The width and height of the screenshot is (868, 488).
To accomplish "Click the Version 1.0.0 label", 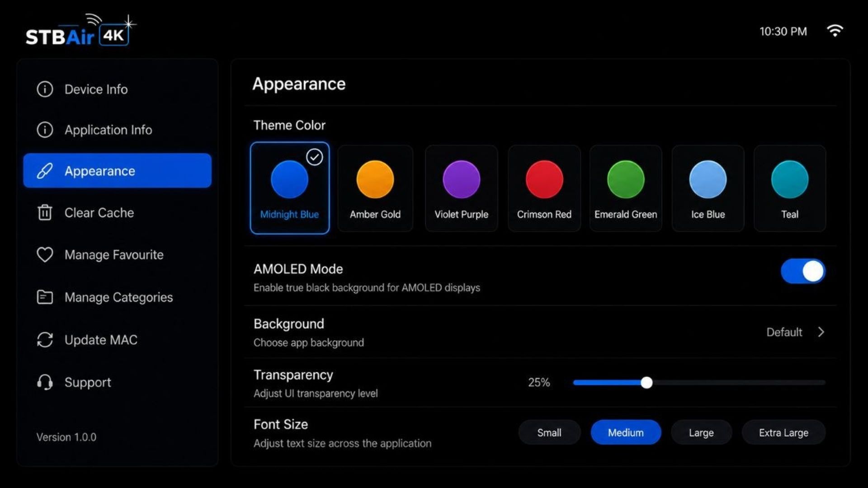I will (66, 437).
